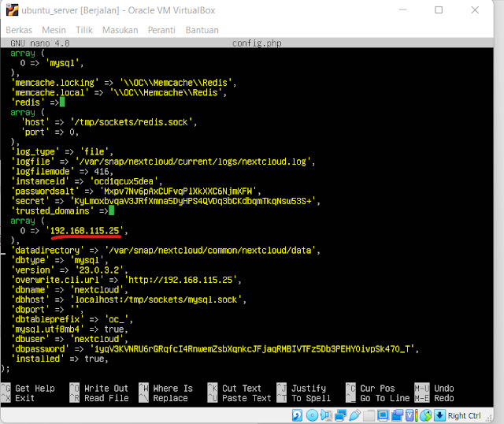Click the VirtualBox app icon in title bar
This screenshot has height=424, width=504.
[x=13, y=10]
